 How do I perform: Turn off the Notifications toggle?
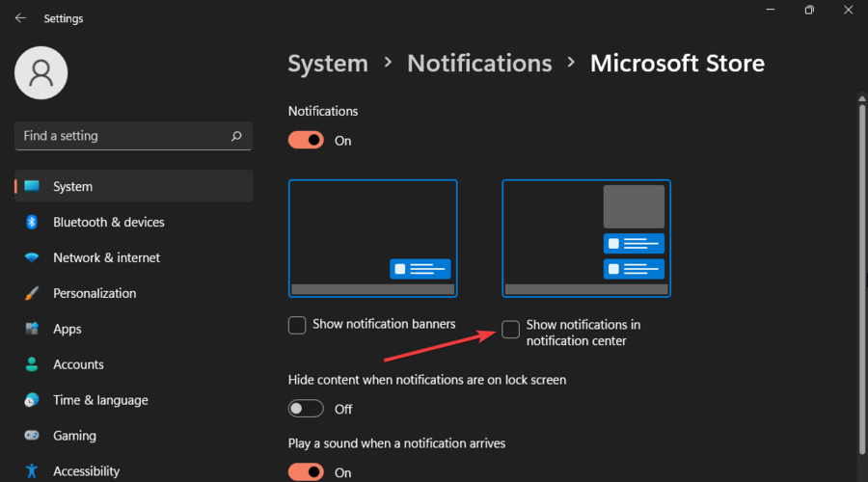(x=307, y=141)
